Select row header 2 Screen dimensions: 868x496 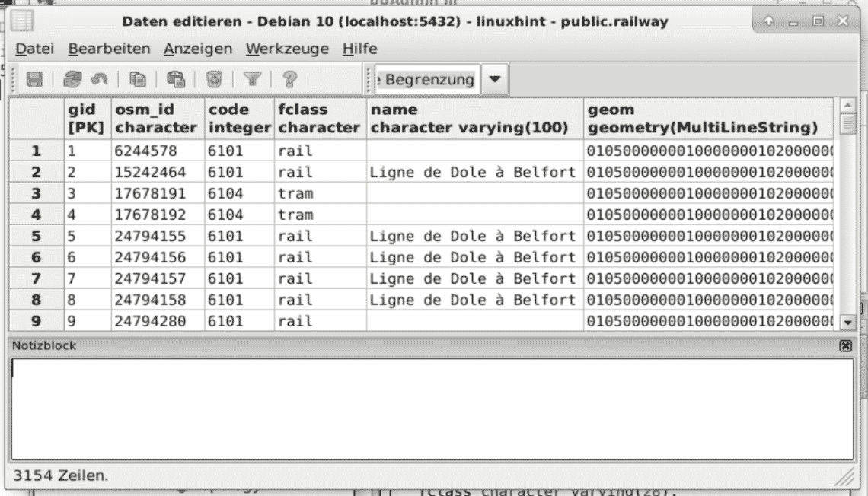(x=36, y=172)
